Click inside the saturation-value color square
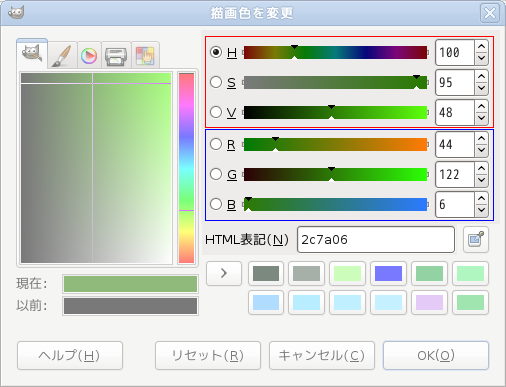This screenshot has height=387, width=506. (x=96, y=168)
